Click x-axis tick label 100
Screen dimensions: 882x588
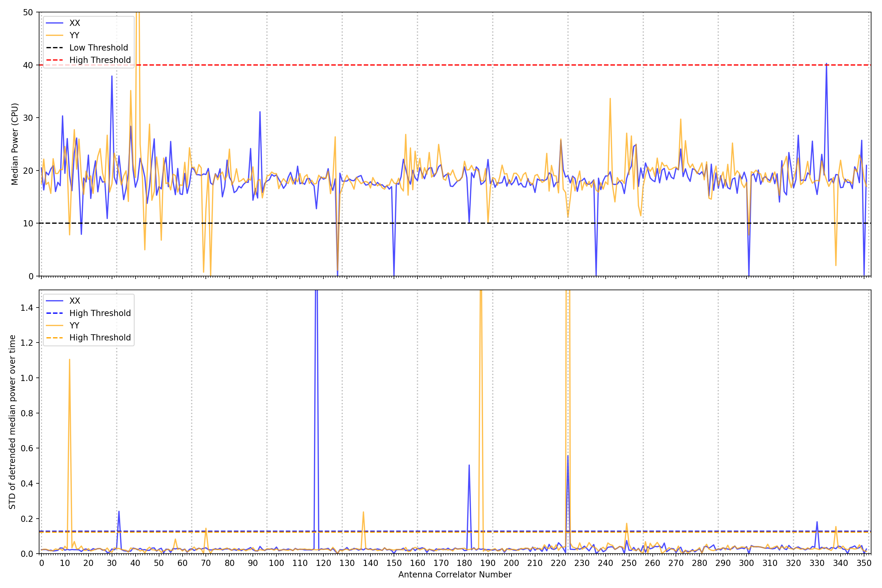(276, 563)
